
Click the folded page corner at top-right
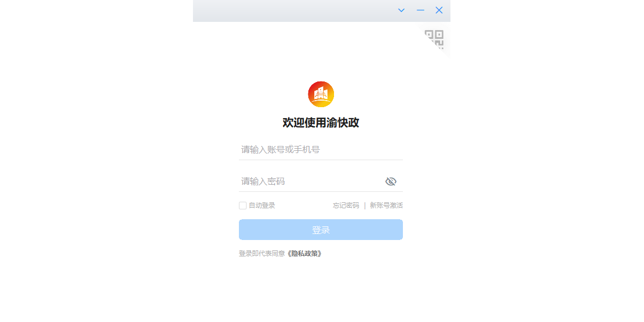434,39
